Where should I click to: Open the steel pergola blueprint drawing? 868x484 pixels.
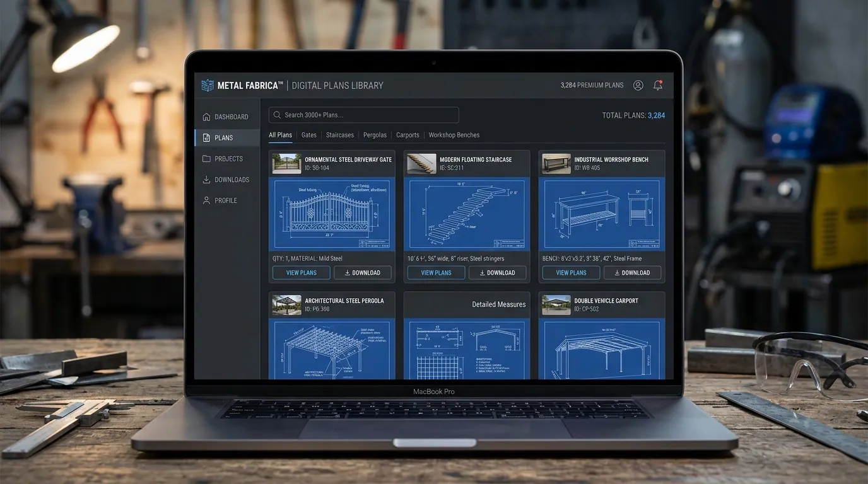pyautogui.click(x=332, y=349)
